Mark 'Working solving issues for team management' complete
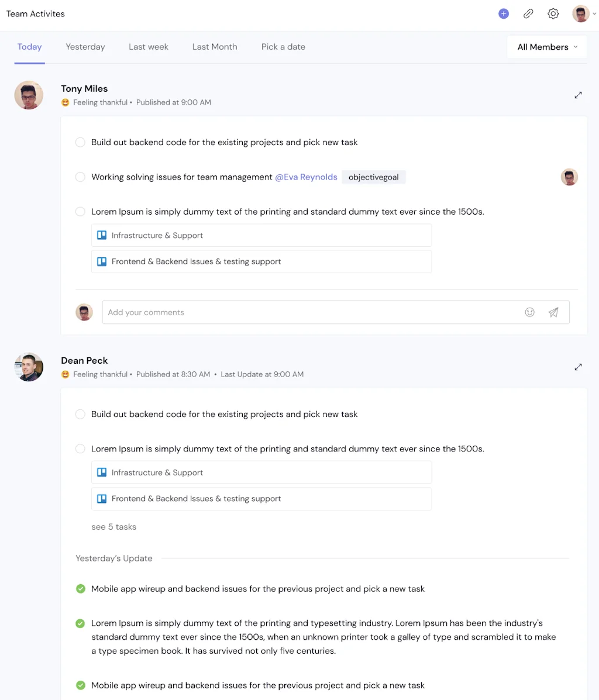The image size is (599, 700). pyautogui.click(x=80, y=177)
